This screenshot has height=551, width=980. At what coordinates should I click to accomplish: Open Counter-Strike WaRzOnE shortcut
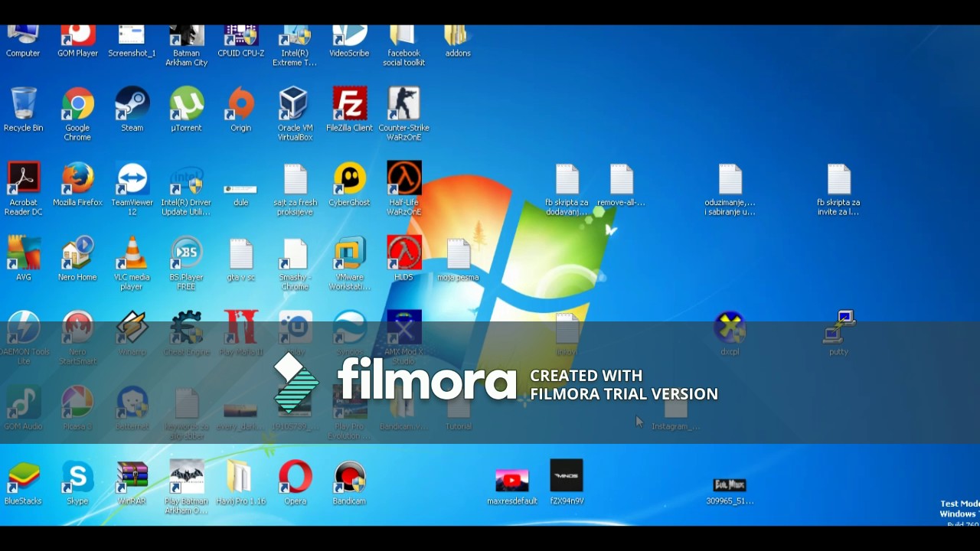click(403, 104)
